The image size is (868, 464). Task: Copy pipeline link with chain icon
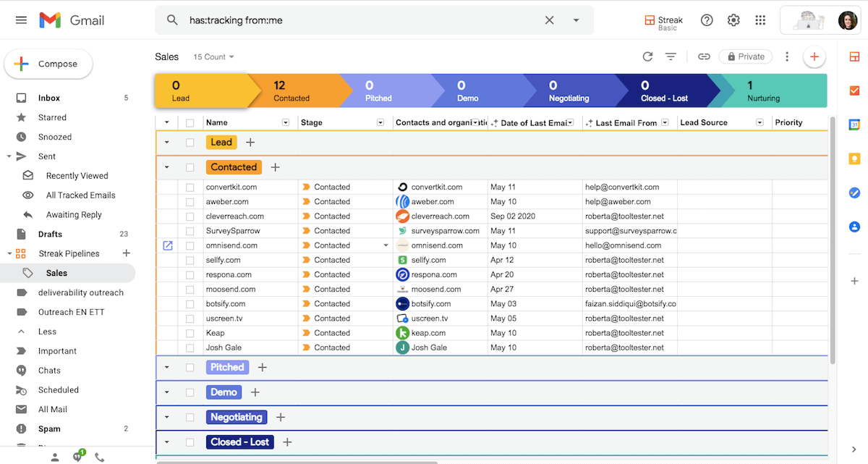[704, 56]
